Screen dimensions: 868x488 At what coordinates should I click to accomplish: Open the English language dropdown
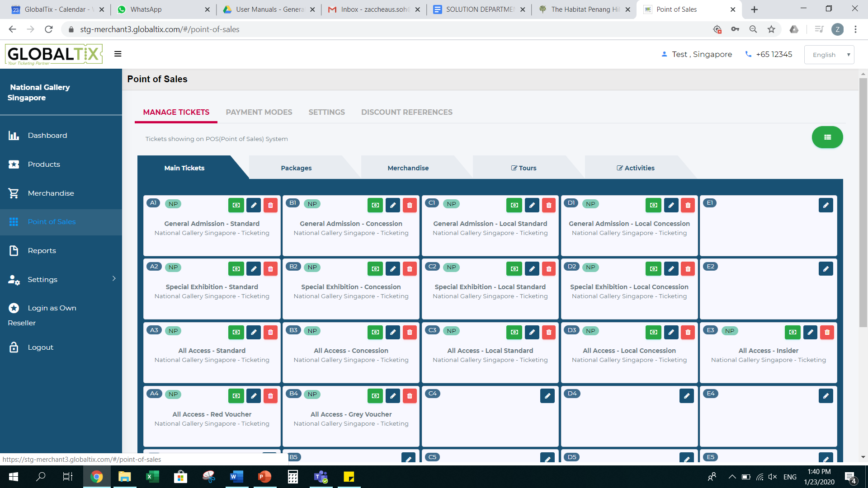point(829,55)
